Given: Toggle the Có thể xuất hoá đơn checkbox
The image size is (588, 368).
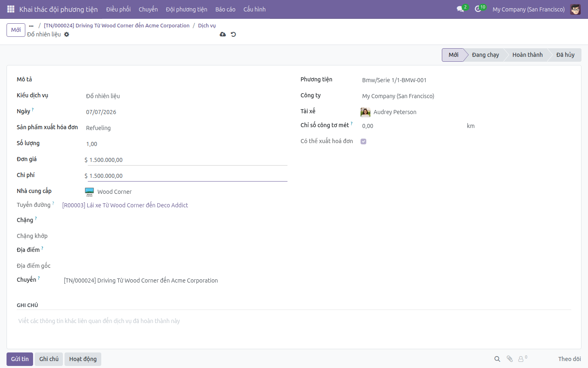Looking at the screenshot, I should [363, 141].
